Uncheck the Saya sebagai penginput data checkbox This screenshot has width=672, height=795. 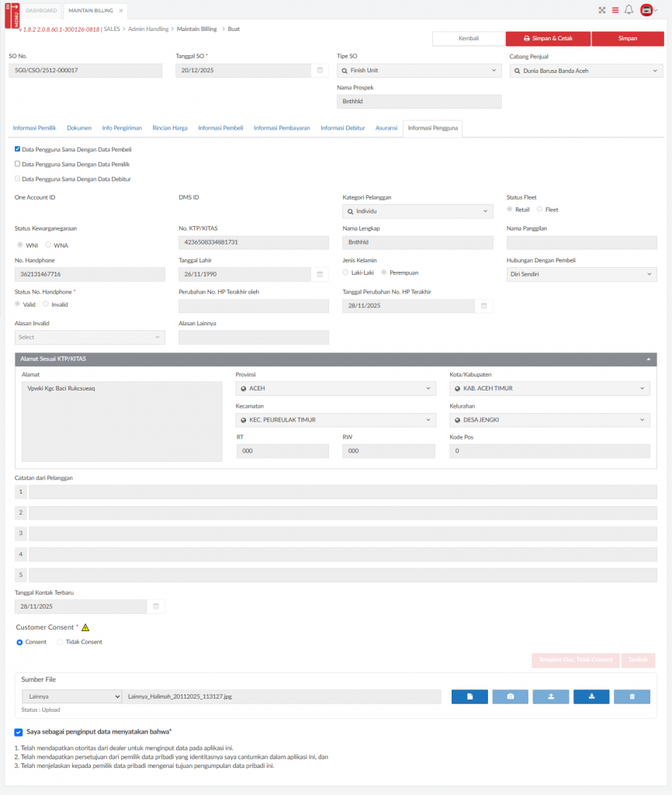click(x=19, y=731)
